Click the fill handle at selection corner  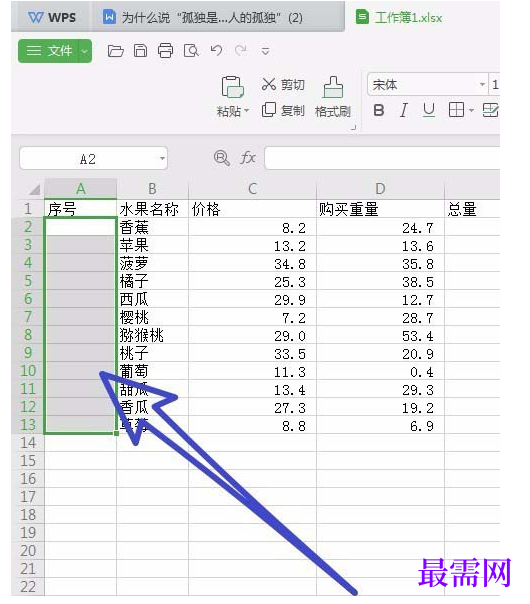(x=116, y=433)
